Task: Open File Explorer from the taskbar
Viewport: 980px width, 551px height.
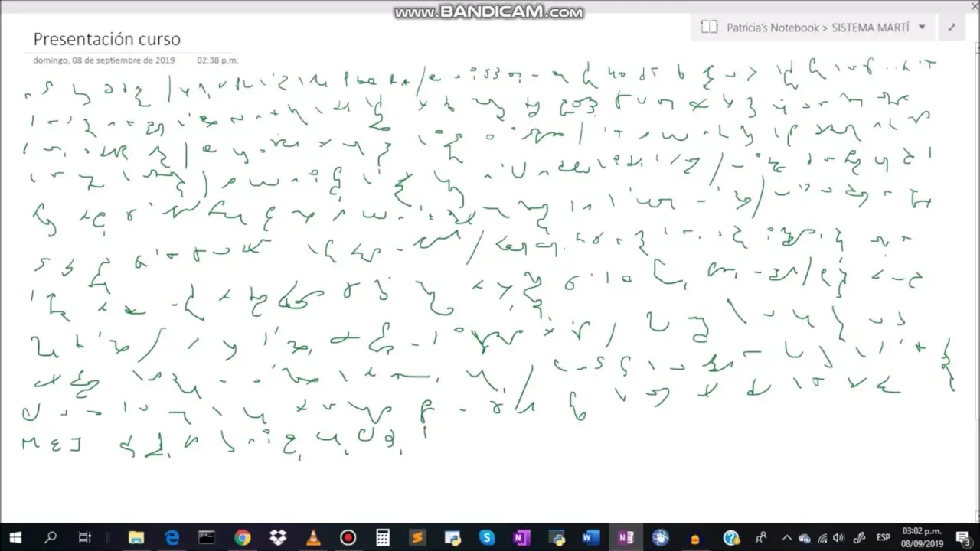Action: click(136, 537)
